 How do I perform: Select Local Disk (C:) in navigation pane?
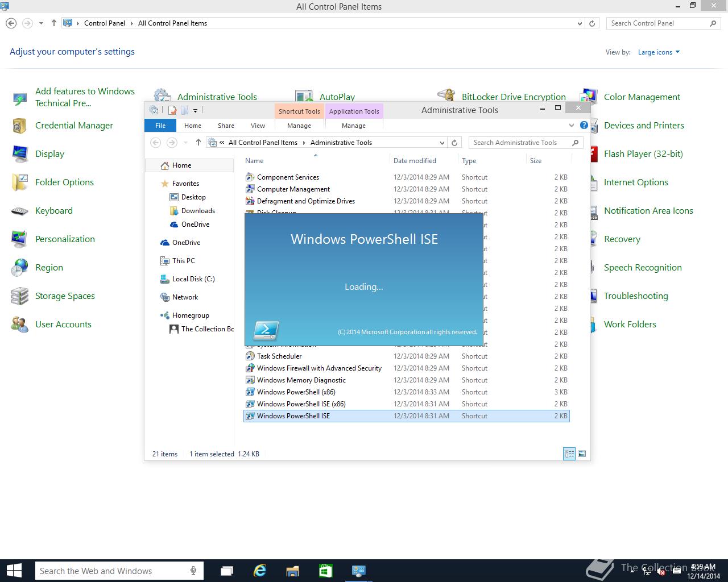(193, 279)
